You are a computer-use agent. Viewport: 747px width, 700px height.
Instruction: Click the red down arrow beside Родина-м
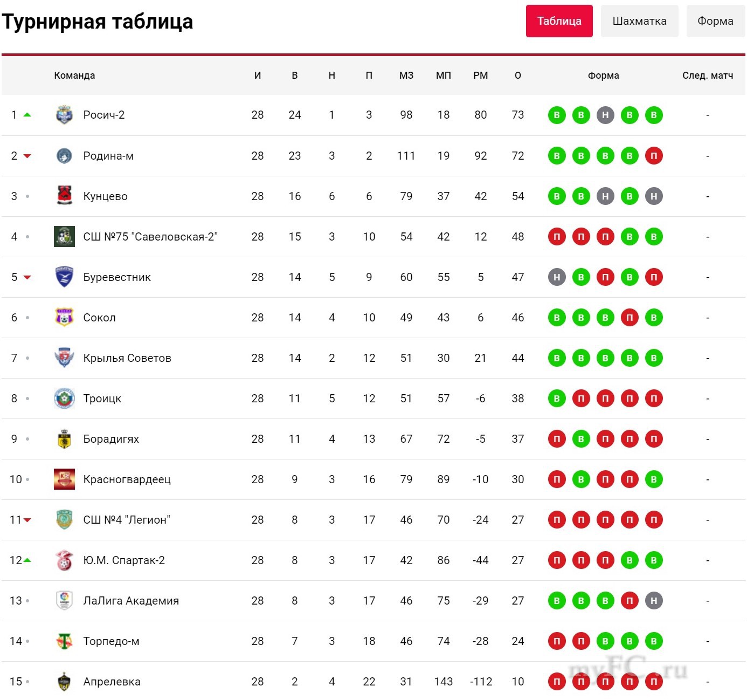pyautogui.click(x=27, y=156)
